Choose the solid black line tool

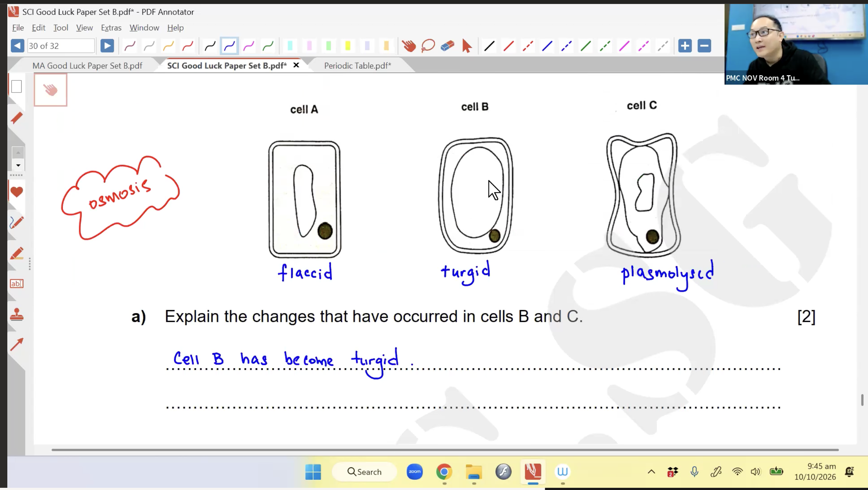coord(489,46)
